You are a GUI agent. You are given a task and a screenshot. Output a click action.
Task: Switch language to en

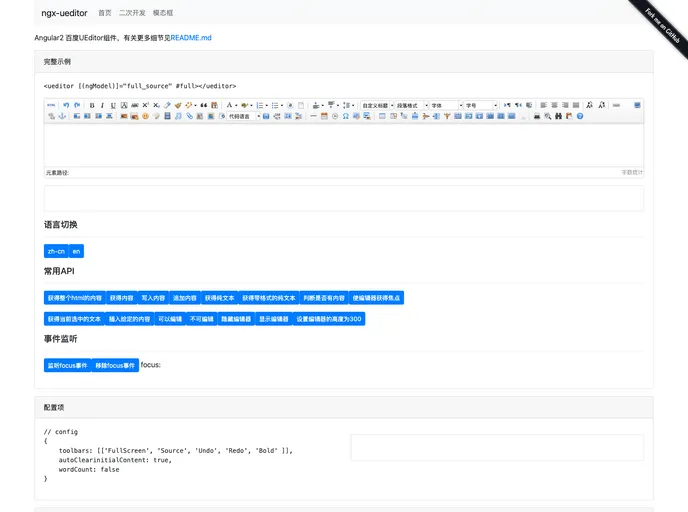tap(76, 251)
